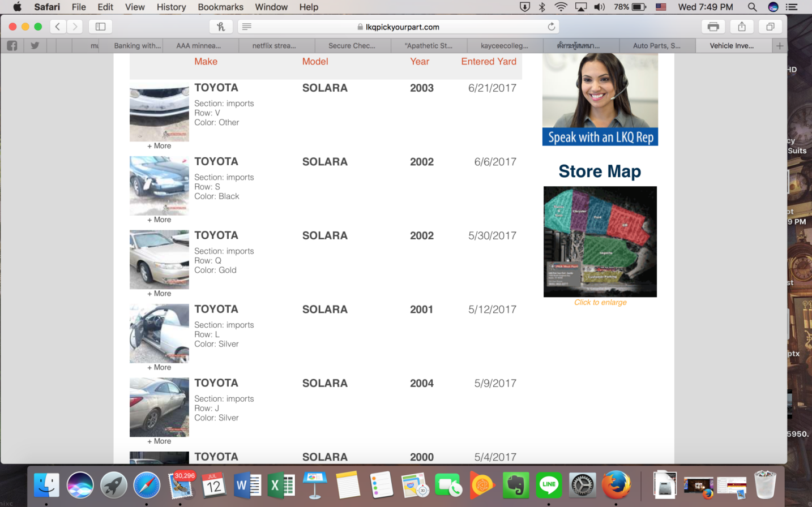Open the Window menu
Viewport: 812px width, 507px height.
[271, 7]
